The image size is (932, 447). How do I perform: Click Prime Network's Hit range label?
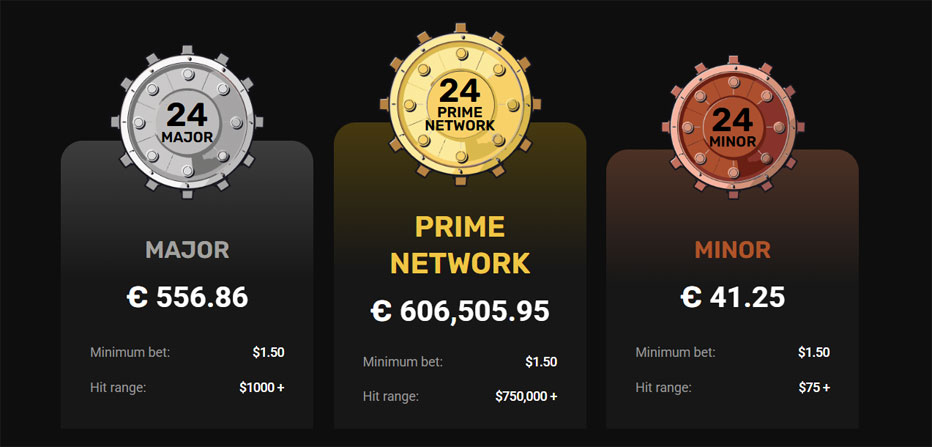coord(391,396)
